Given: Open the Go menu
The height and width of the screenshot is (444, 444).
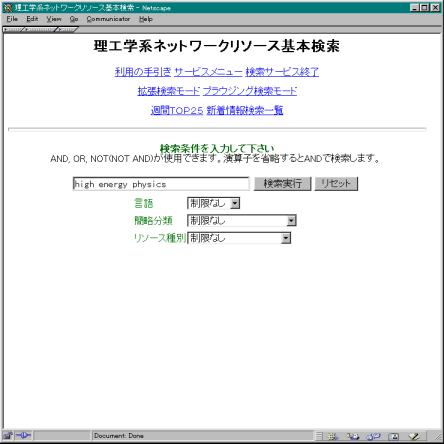Looking at the screenshot, I should tap(74, 19).
